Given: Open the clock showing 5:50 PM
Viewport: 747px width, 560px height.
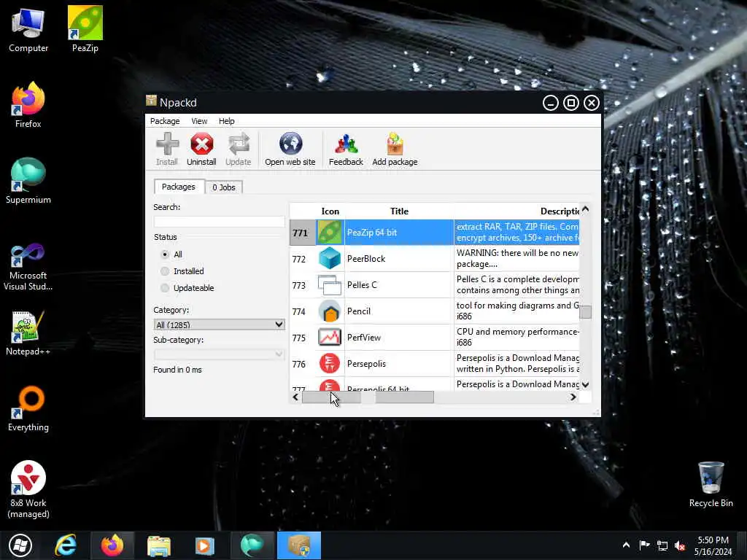Looking at the screenshot, I should [713, 545].
